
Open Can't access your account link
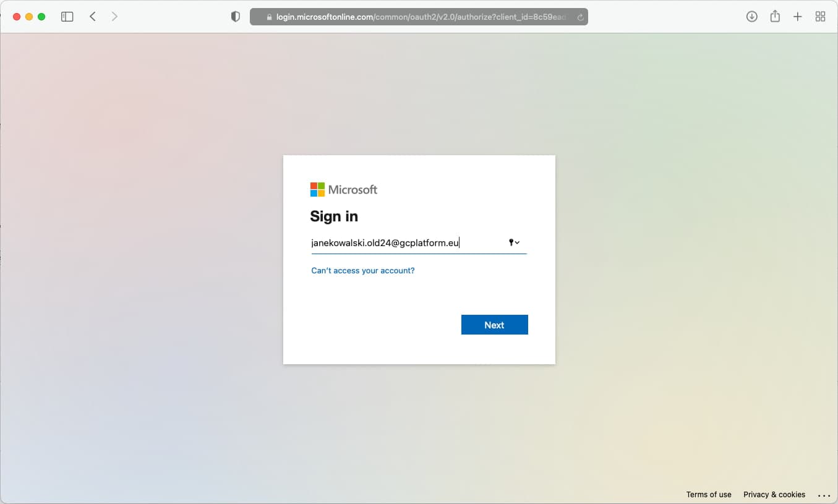coord(363,271)
